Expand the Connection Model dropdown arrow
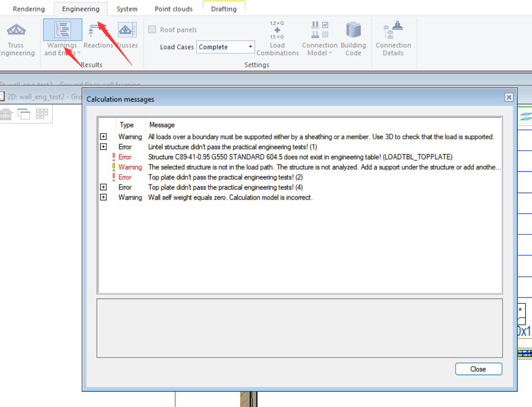The height and width of the screenshot is (407, 532). [x=330, y=53]
